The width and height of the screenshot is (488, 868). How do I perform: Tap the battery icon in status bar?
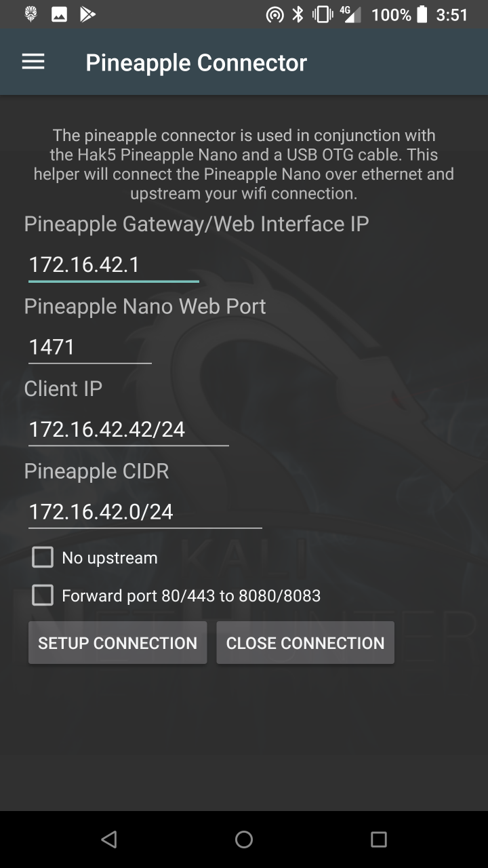(x=422, y=14)
